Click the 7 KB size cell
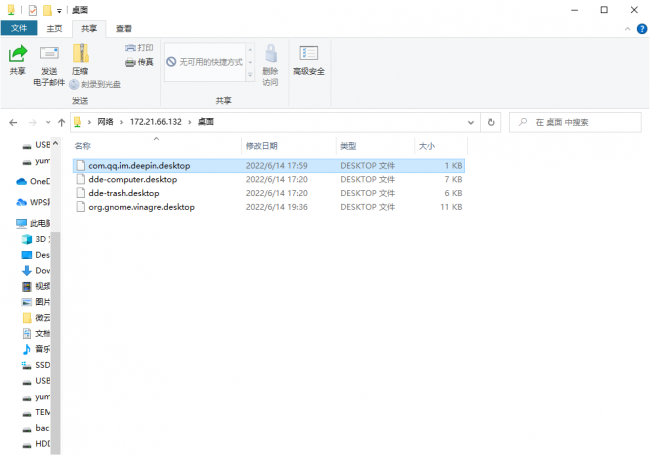 click(454, 179)
